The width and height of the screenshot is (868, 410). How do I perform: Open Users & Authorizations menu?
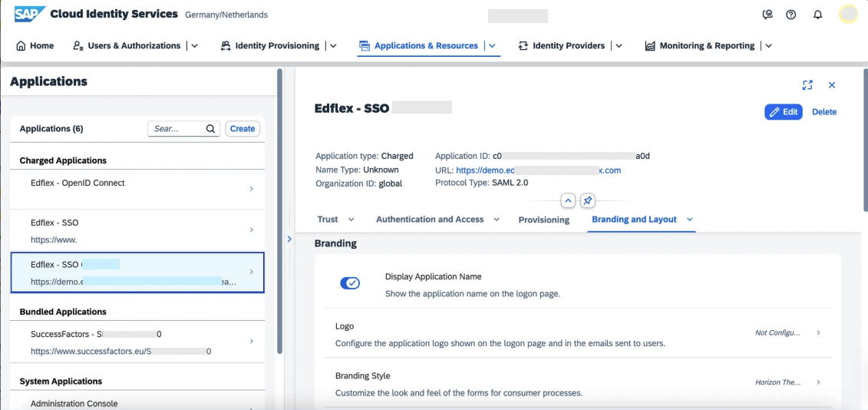pyautogui.click(x=134, y=45)
